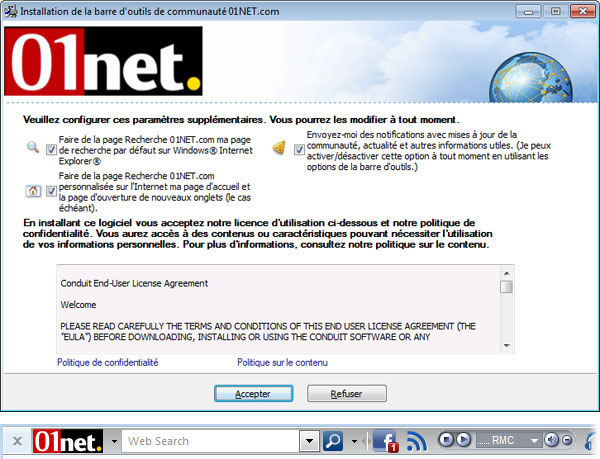
Task: Uncheck default search page on Internet Explorer
Action: [x=51, y=150]
